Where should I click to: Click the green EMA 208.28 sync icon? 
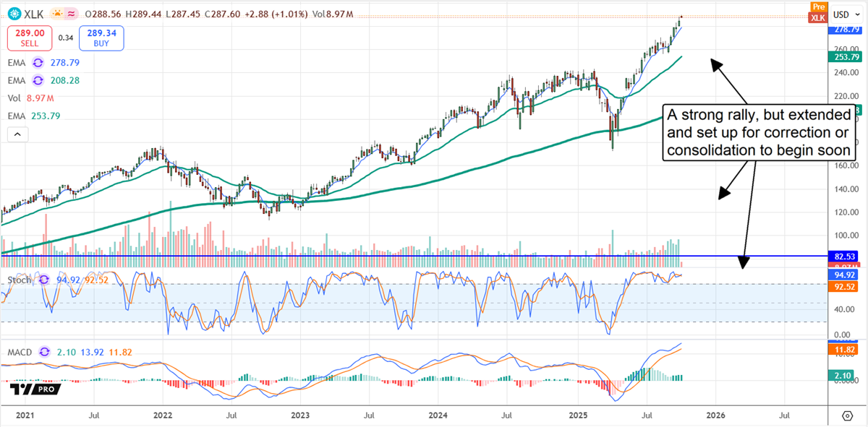[38, 80]
